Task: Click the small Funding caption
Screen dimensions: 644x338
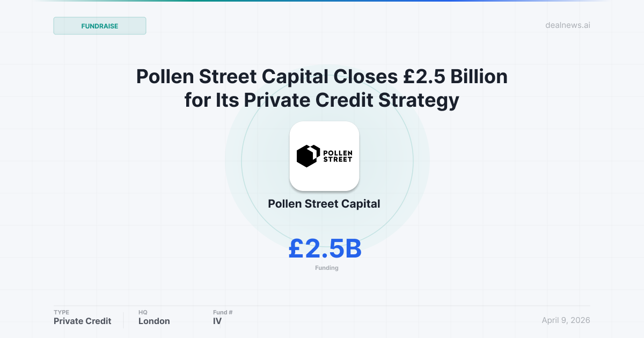Action: 326,268
